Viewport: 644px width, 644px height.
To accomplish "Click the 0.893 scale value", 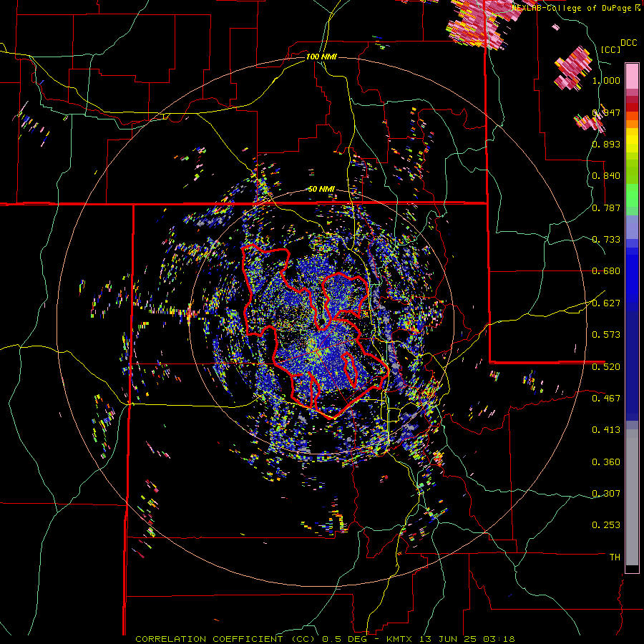I will pos(606,144).
